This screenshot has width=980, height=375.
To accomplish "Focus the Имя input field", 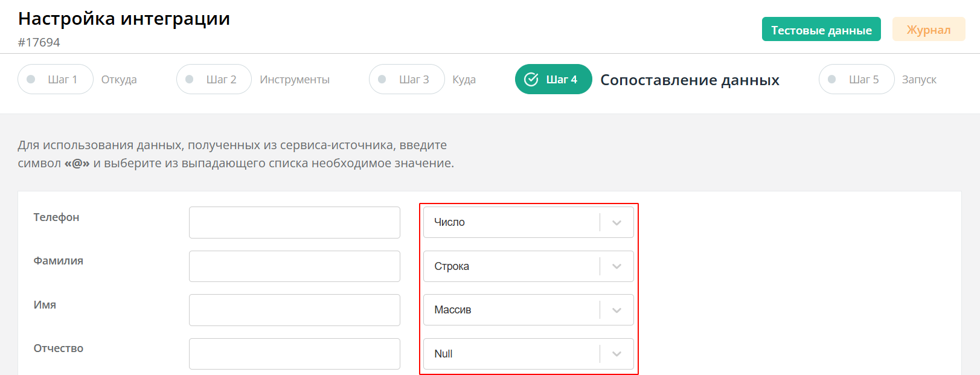I will coord(295,310).
